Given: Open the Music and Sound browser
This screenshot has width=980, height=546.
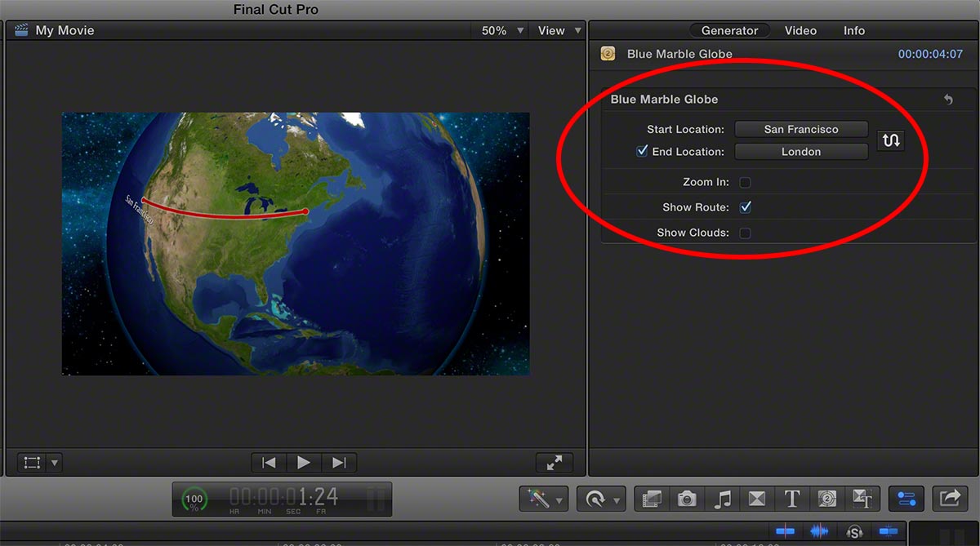Looking at the screenshot, I should tap(722, 499).
